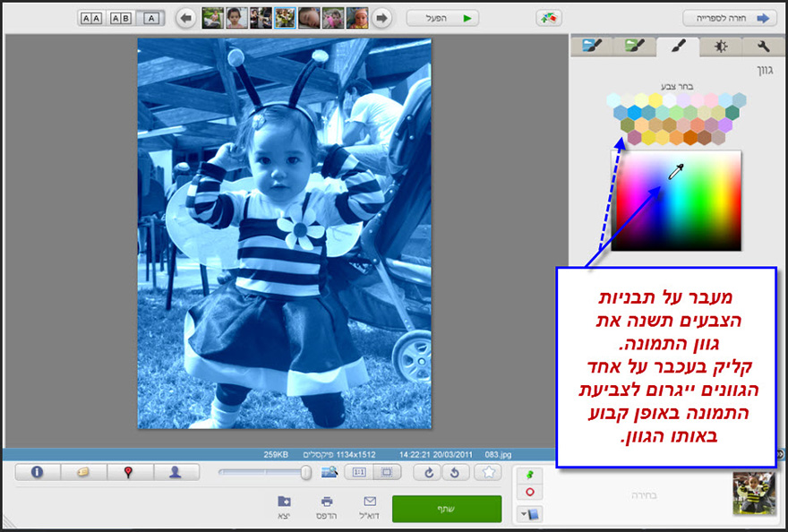
Task: Rotate the photo counterclockwise
Action: (x=455, y=472)
